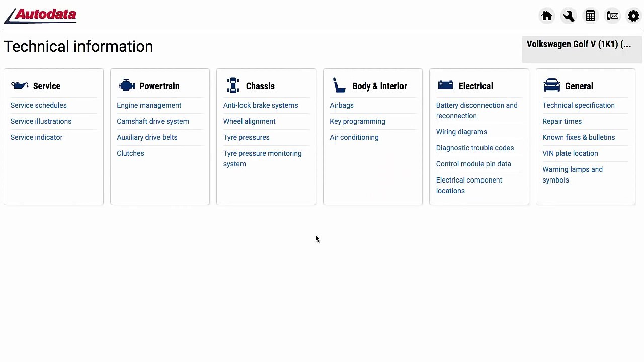Open the settings gear icon
The image size is (644, 362).
(633, 16)
